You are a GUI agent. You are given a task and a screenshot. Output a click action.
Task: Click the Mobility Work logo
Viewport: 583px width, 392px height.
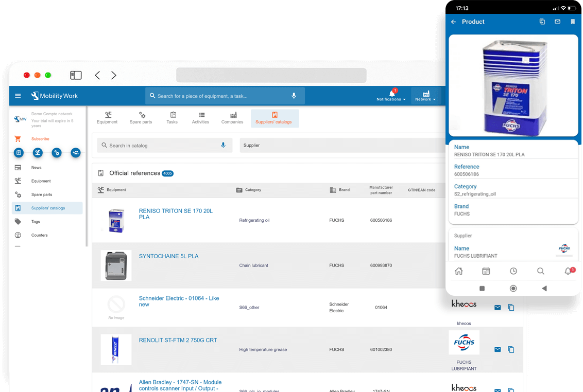point(55,96)
